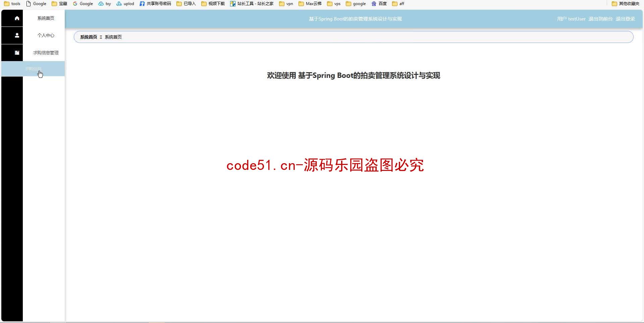
Task: Open 系统首页 in the side menu
Action: [x=46, y=18]
